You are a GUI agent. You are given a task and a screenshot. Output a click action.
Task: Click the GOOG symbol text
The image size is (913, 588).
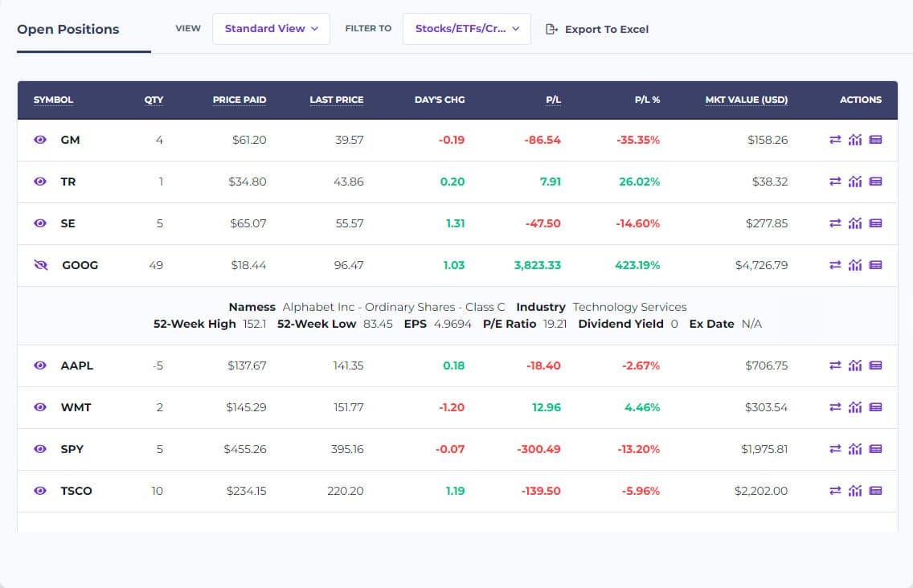pyautogui.click(x=80, y=265)
